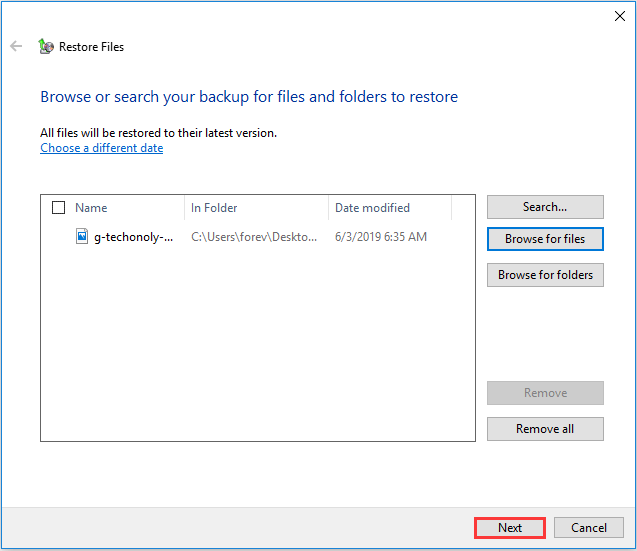Click the Restore Files wizard icon

point(46,46)
